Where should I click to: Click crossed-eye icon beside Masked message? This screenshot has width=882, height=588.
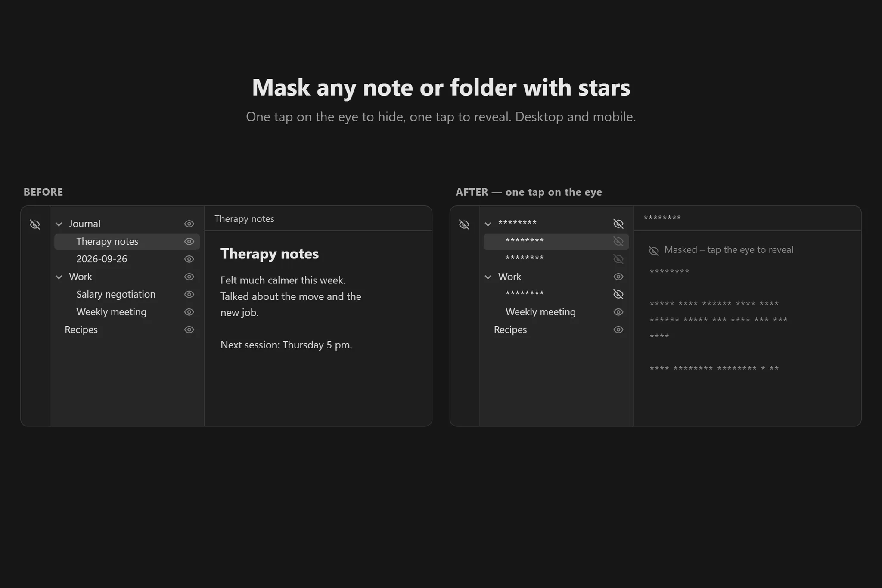(x=654, y=251)
